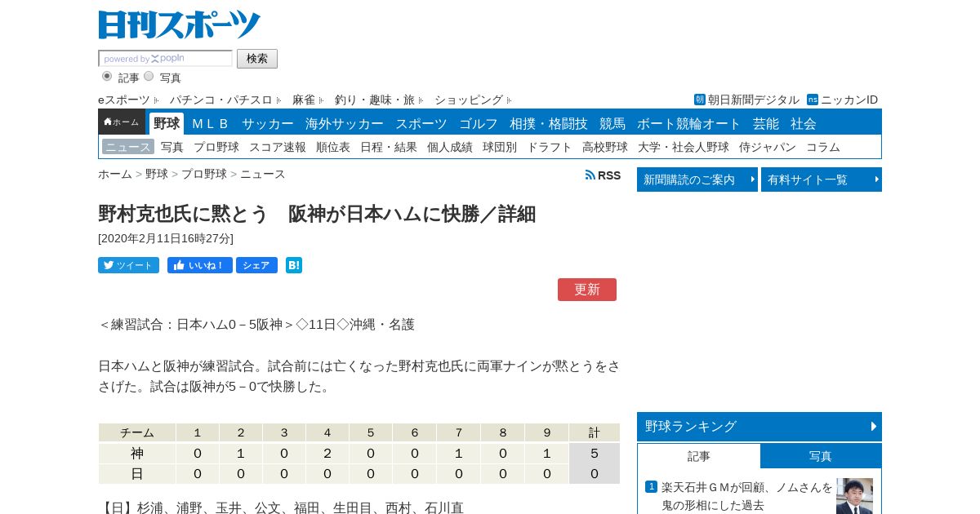Select the ニュース submenu item

tap(128, 147)
